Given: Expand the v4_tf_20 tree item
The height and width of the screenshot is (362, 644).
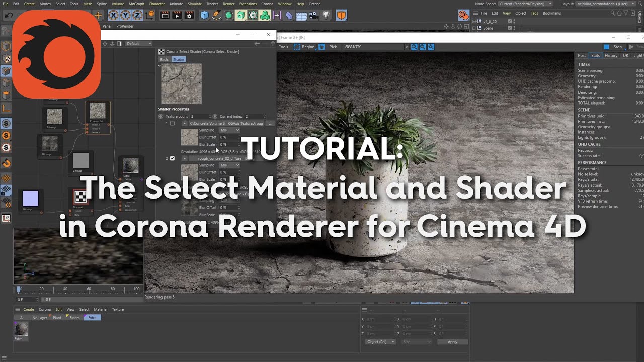Looking at the screenshot, I should click(x=474, y=22).
